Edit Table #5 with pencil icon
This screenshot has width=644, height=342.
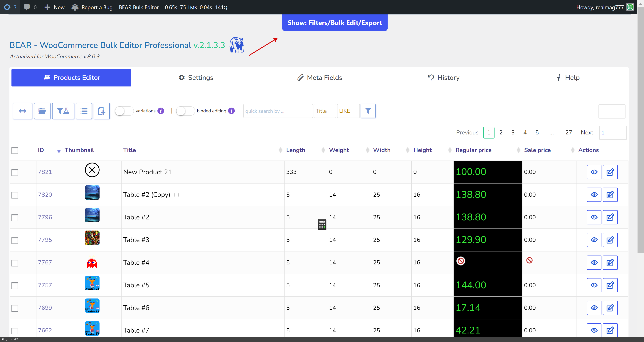pos(610,285)
